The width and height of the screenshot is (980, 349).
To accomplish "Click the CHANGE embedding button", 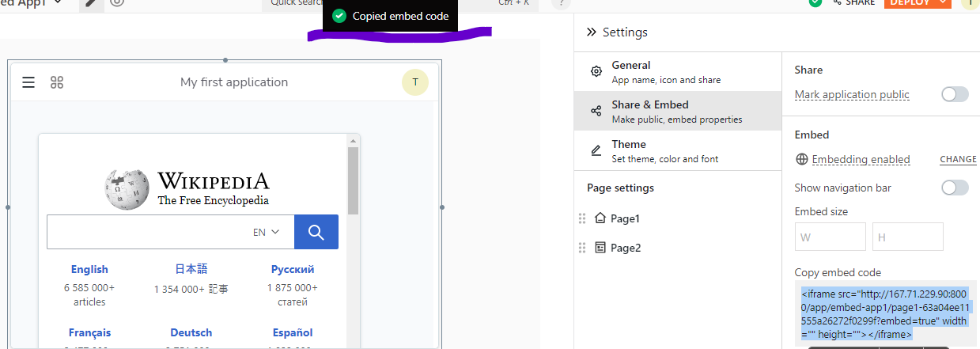I will 958,159.
